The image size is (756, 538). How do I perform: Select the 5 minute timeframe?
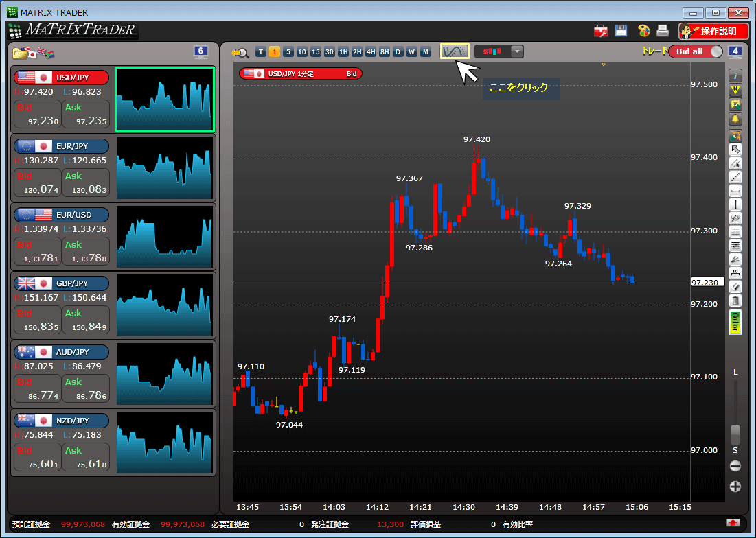point(288,52)
